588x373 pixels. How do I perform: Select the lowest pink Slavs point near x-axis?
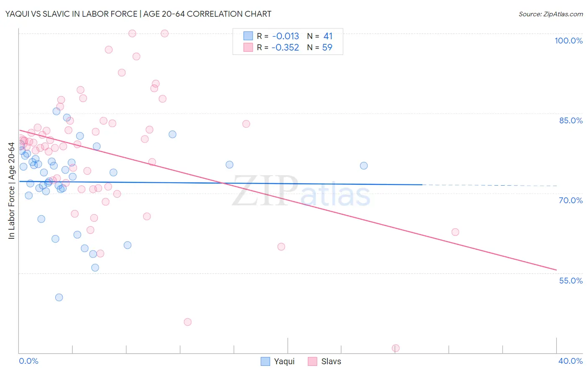coord(396,348)
